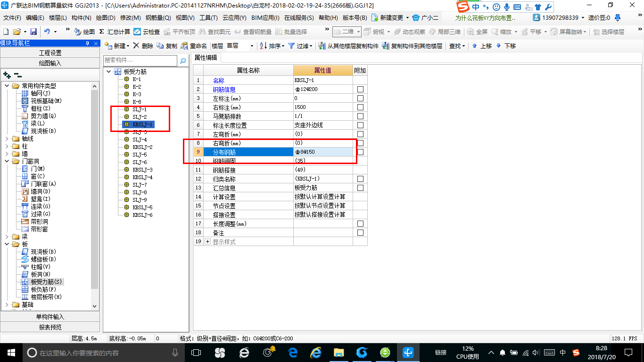Click the search magnifier icon
This screenshot has width=644, height=362.
click(x=183, y=60)
